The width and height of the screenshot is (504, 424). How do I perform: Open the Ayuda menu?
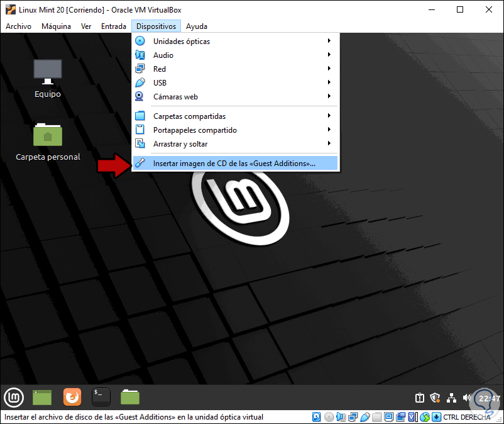197,26
